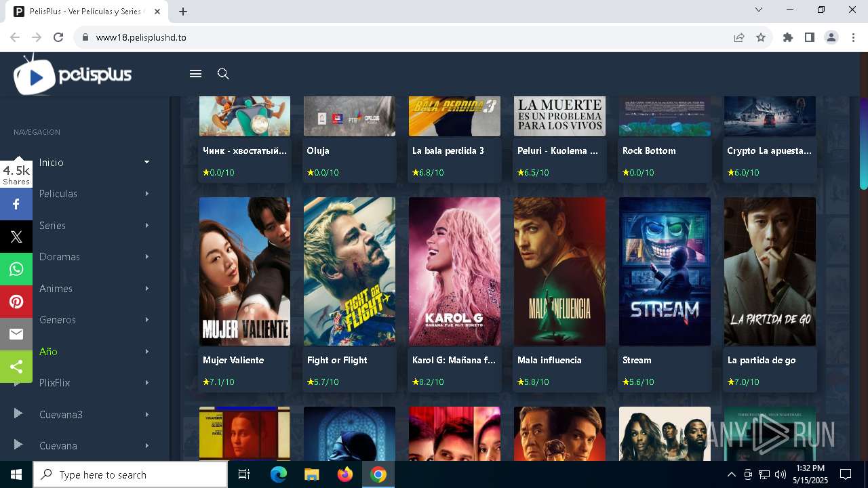The height and width of the screenshot is (488, 868).
Task: Open the Chrome profile avatar
Action: click(x=831, y=37)
